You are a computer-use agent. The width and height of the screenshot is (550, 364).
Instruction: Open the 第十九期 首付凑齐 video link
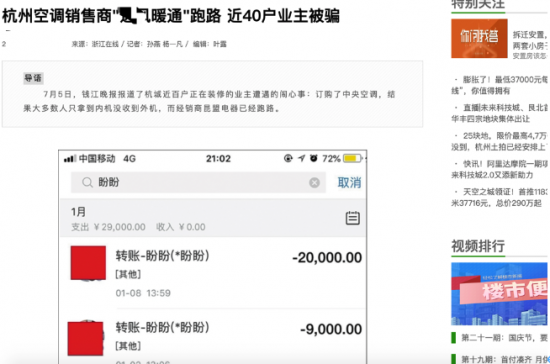pyautogui.click(x=504, y=359)
